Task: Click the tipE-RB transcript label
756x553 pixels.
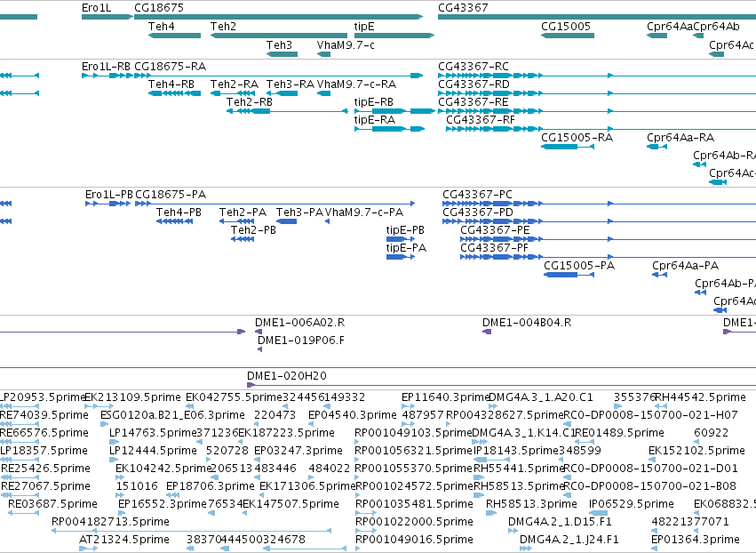Action: point(374,102)
